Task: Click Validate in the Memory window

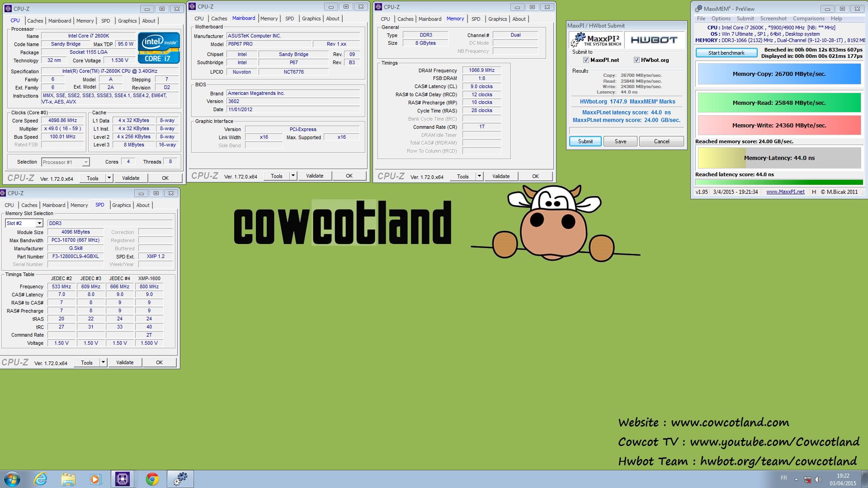Action: point(500,176)
